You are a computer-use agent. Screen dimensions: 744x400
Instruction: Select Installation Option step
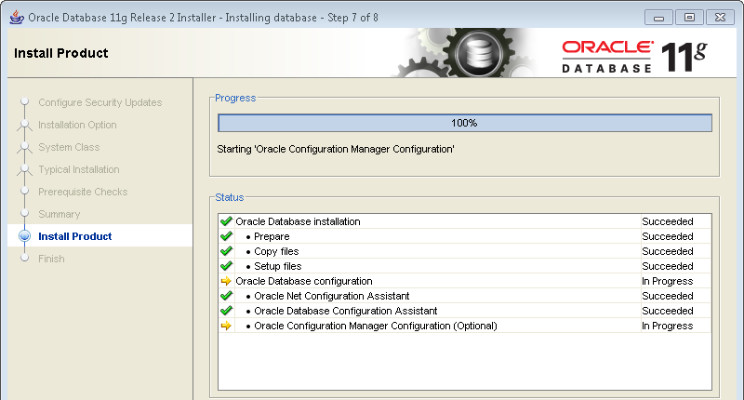click(x=77, y=125)
